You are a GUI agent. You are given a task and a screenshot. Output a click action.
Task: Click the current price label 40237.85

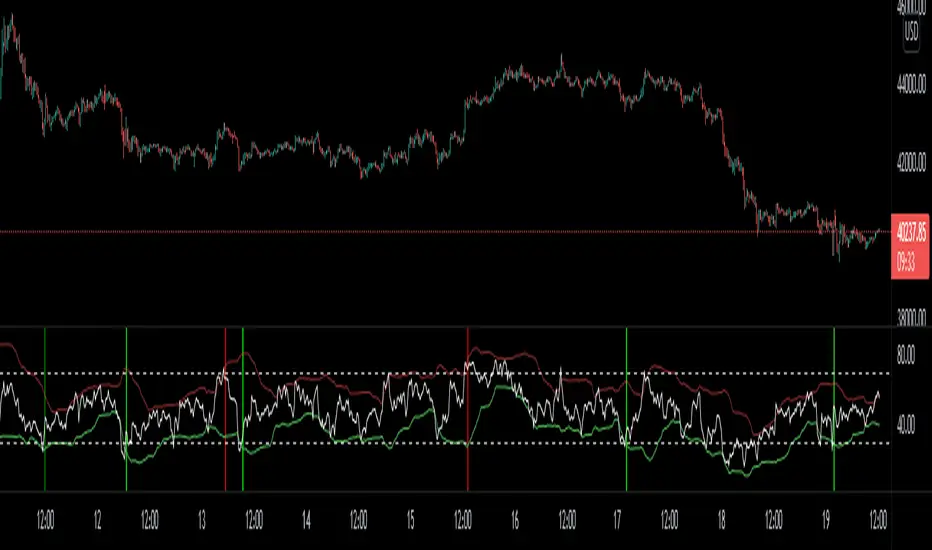coord(911,232)
